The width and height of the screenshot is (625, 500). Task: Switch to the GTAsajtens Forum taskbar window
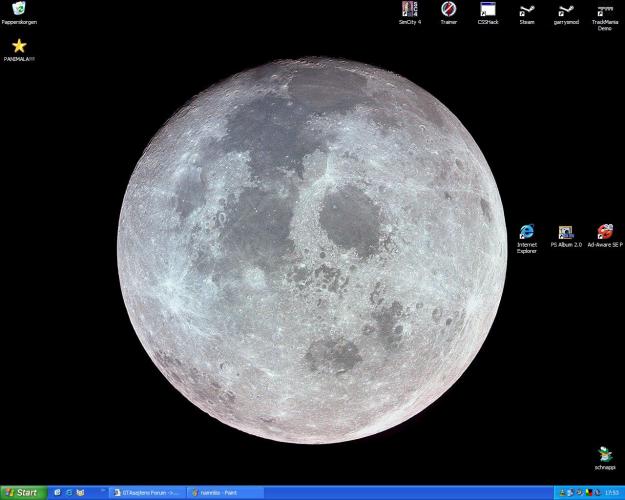click(x=146, y=492)
